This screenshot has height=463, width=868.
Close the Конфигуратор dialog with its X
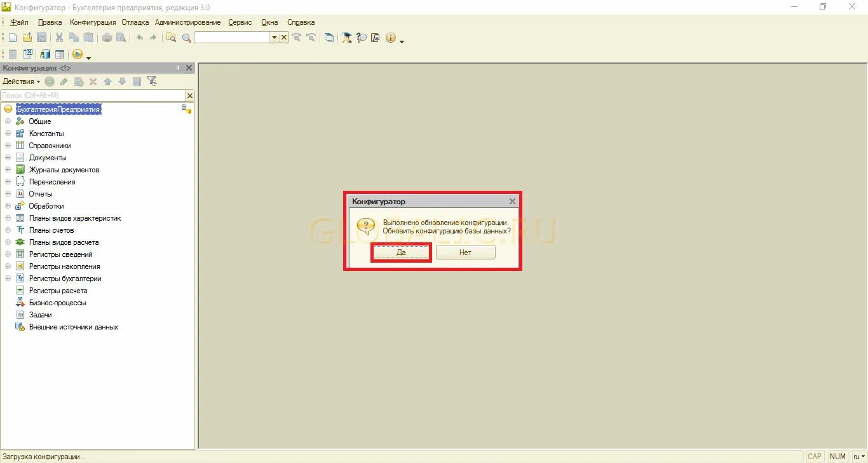click(x=512, y=202)
